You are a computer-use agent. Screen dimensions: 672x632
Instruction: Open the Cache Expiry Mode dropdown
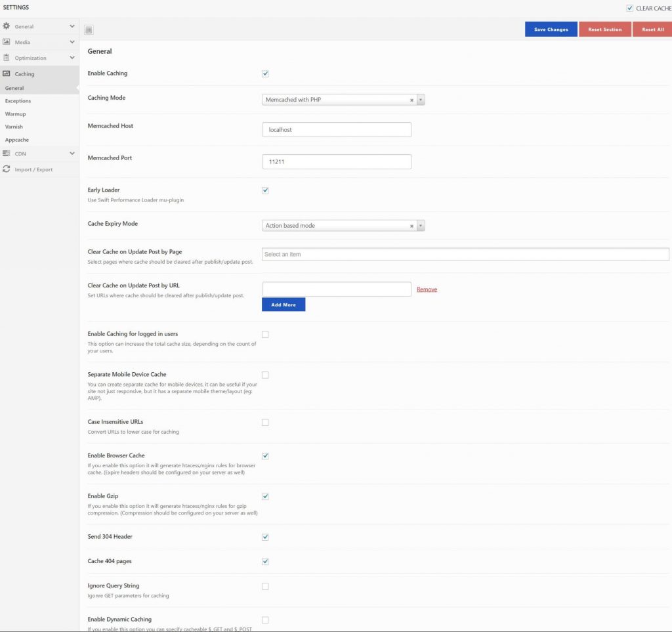pos(419,225)
